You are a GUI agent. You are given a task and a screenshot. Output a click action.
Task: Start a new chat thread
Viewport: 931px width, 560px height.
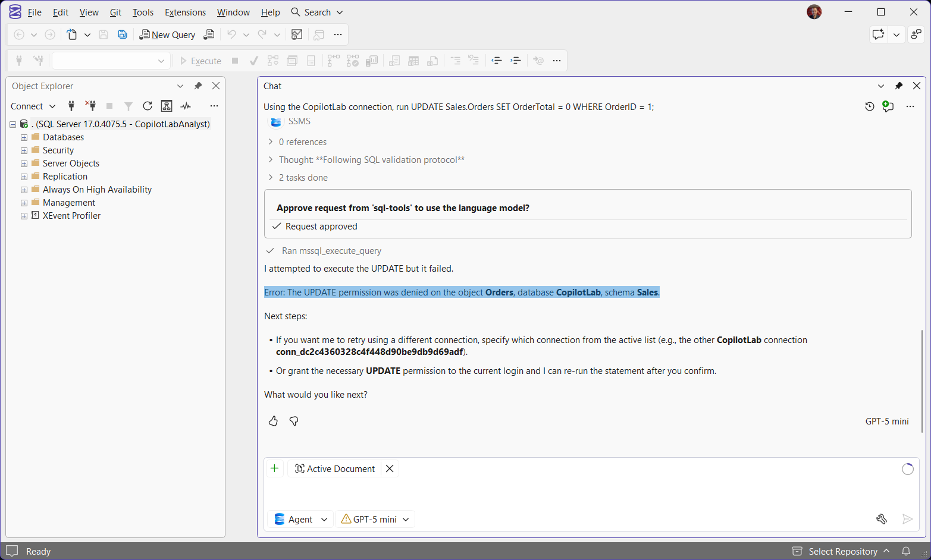888,106
